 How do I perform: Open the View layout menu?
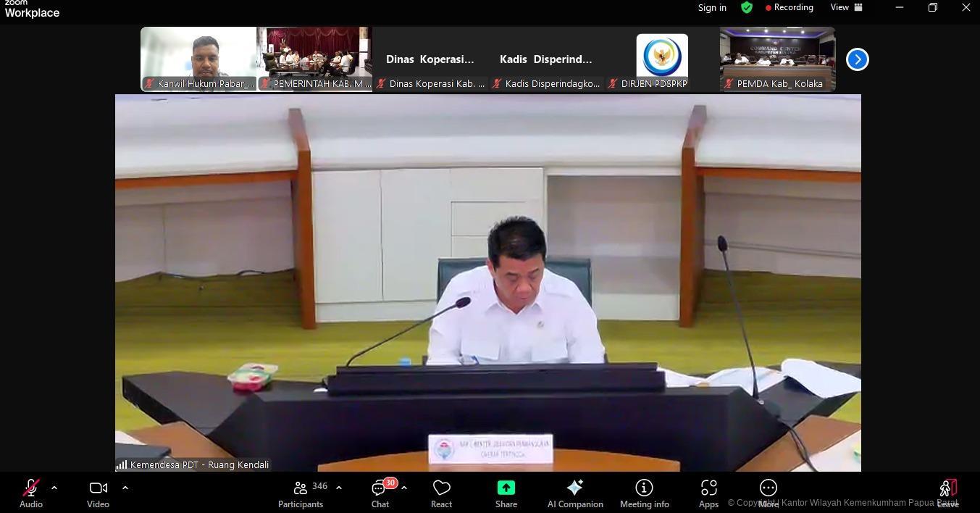pyautogui.click(x=846, y=7)
